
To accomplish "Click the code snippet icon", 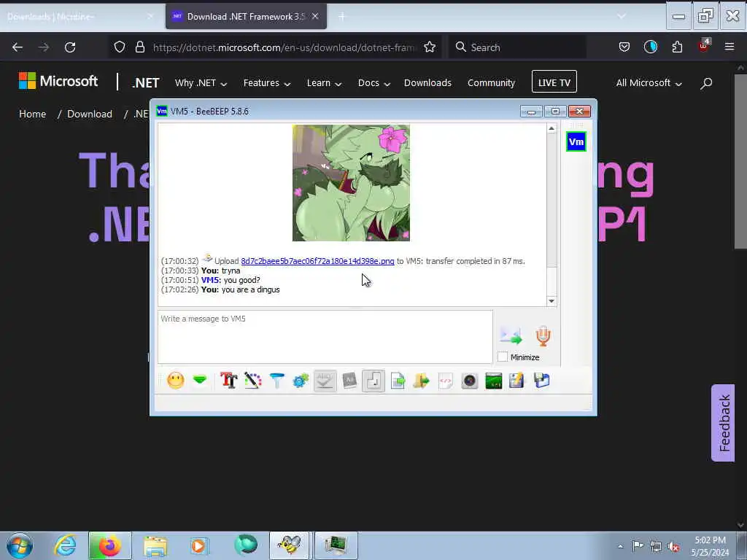I will coord(446,381).
